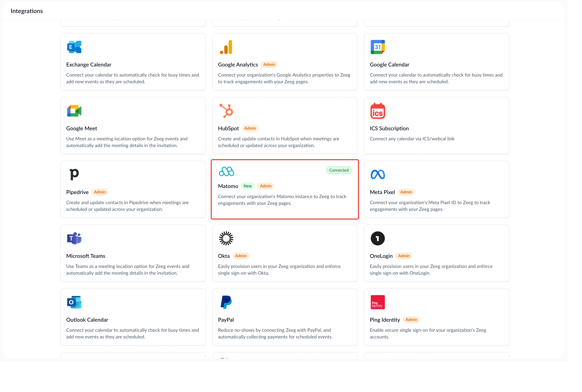Image resolution: width=582 pixels, height=392 pixels.
Task: Click the Pipedrive card description text
Action: [x=127, y=206]
